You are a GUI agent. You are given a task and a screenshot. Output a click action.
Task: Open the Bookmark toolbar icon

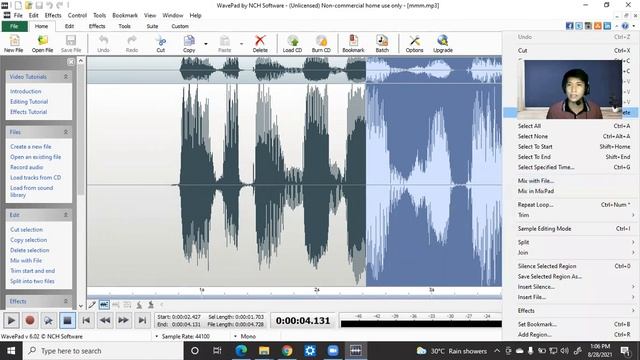click(353, 43)
